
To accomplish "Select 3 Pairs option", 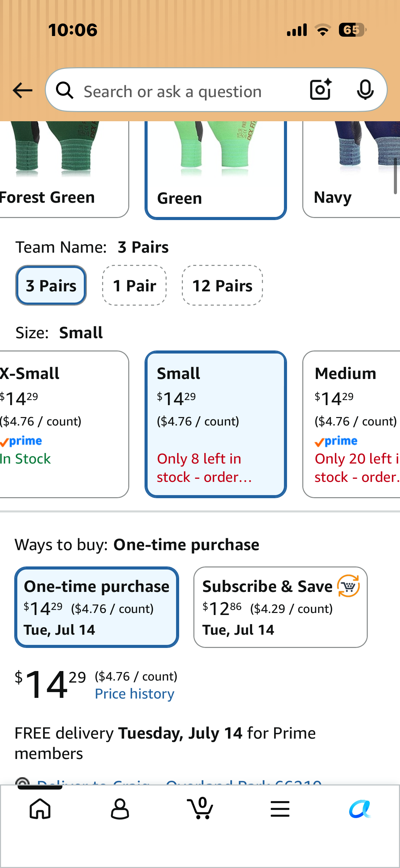I will point(51,285).
